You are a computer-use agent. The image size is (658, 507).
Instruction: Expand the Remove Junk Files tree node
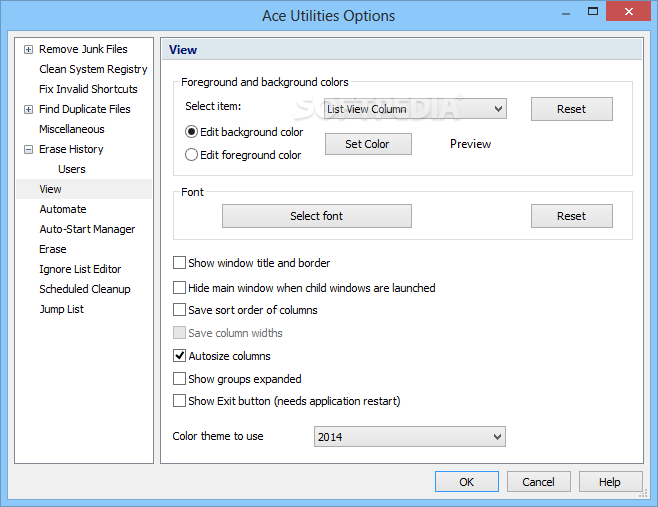[x=28, y=50]
